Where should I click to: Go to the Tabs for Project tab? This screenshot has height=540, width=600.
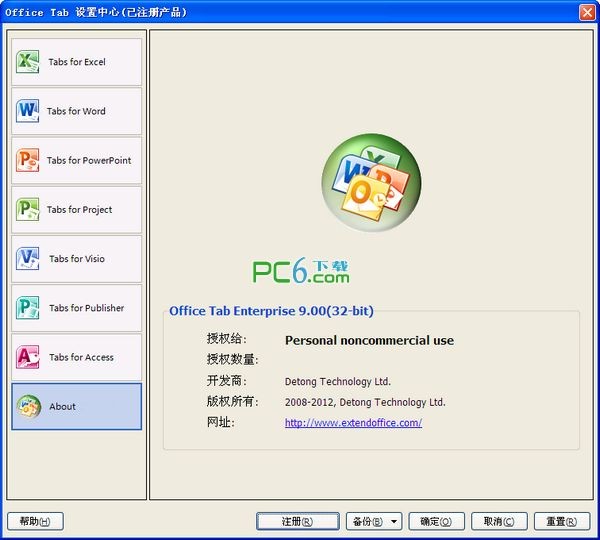(x=77, y=209)
